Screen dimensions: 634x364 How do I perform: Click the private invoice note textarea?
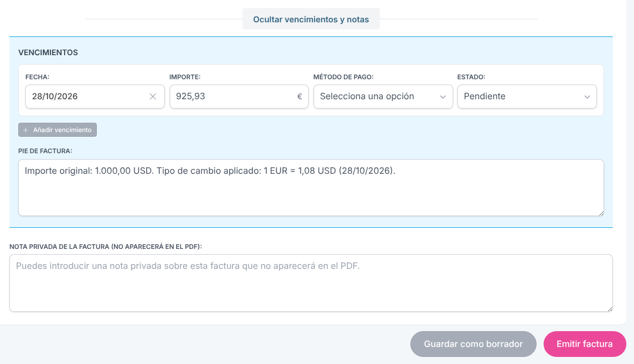[311, 283]
